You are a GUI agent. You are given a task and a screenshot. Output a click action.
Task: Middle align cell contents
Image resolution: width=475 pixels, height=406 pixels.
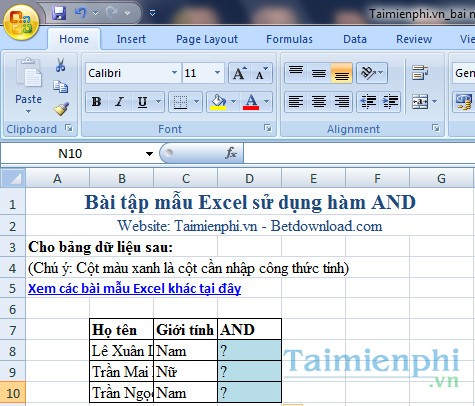pyautogui.click(x=319, y=73)
